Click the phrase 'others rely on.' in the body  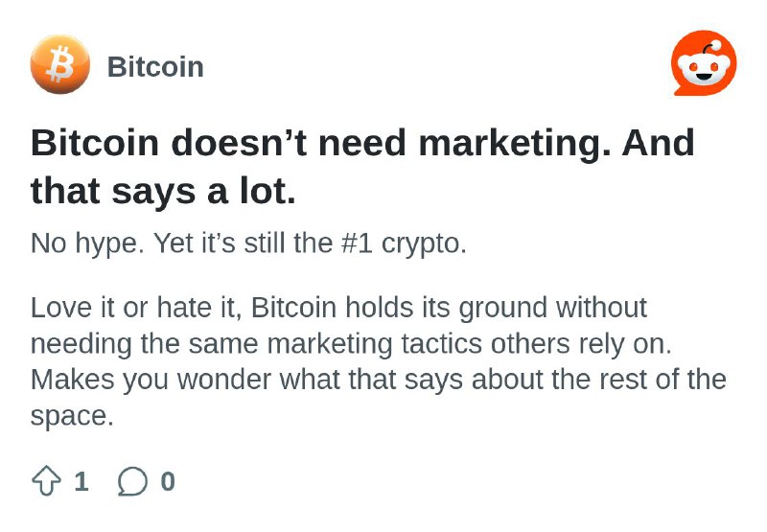pos(581,344)
